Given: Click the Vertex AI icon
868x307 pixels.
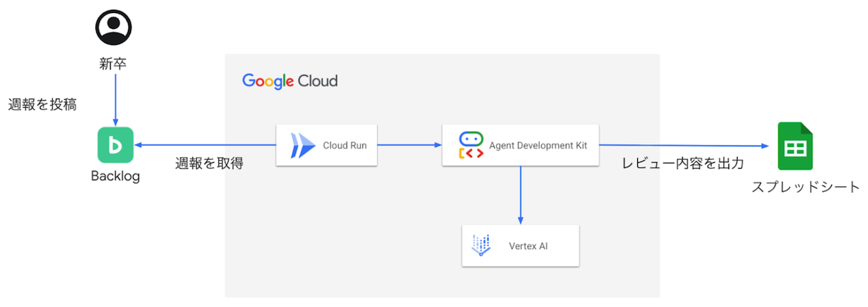Looking at the screenshot, I should click(x=481, y=245).
